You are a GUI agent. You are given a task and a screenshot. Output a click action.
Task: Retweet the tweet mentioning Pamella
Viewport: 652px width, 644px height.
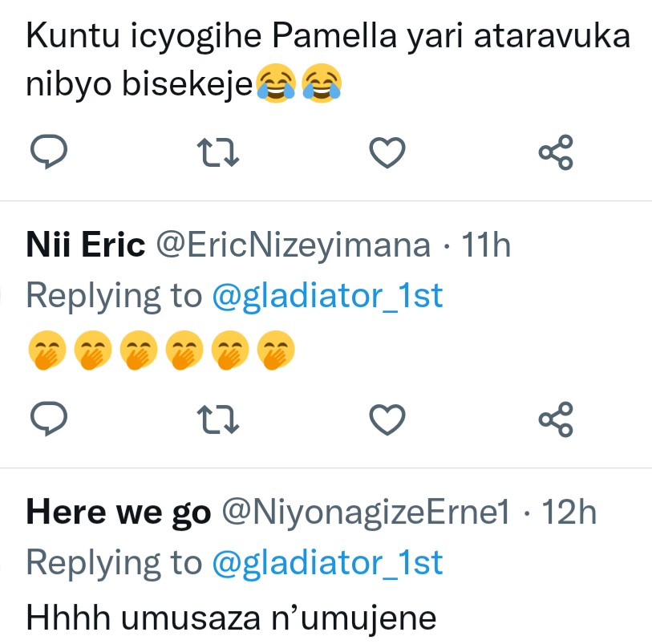218,152
